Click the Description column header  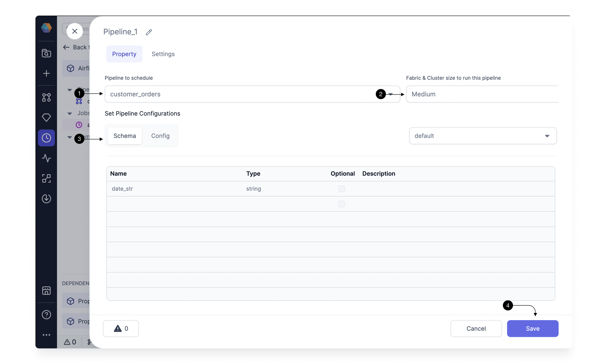(x=379, y=174)
